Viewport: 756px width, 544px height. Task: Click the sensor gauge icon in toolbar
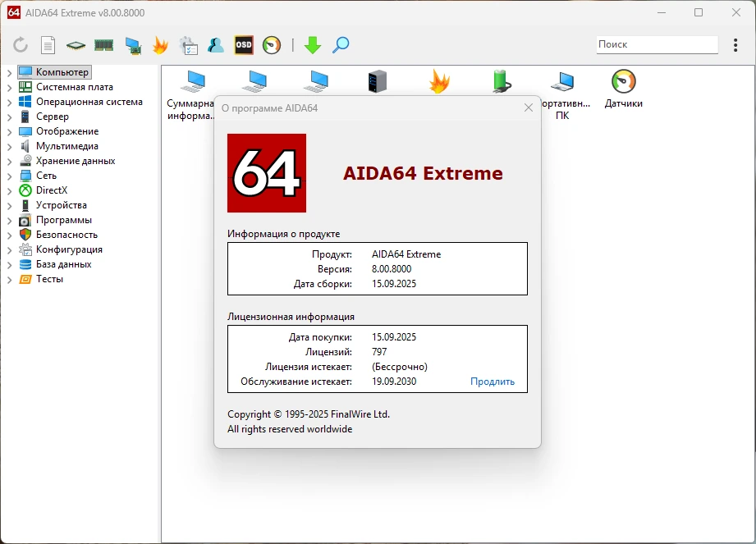tap(272, 45)
